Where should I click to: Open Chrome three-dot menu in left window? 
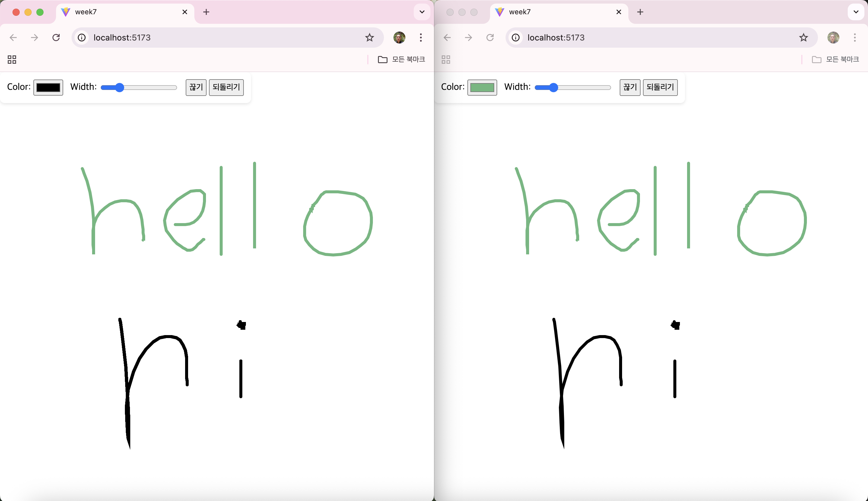(421, 38)
